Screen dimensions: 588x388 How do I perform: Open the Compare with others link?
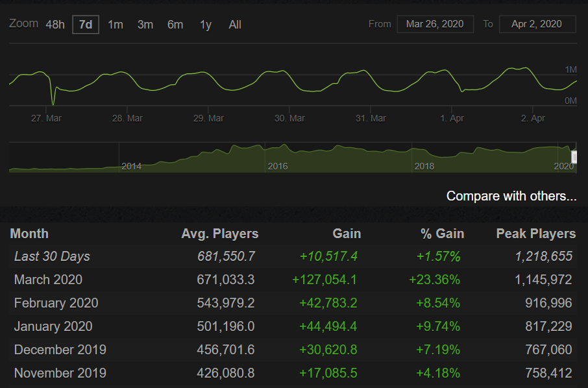[x=511, y=195]
